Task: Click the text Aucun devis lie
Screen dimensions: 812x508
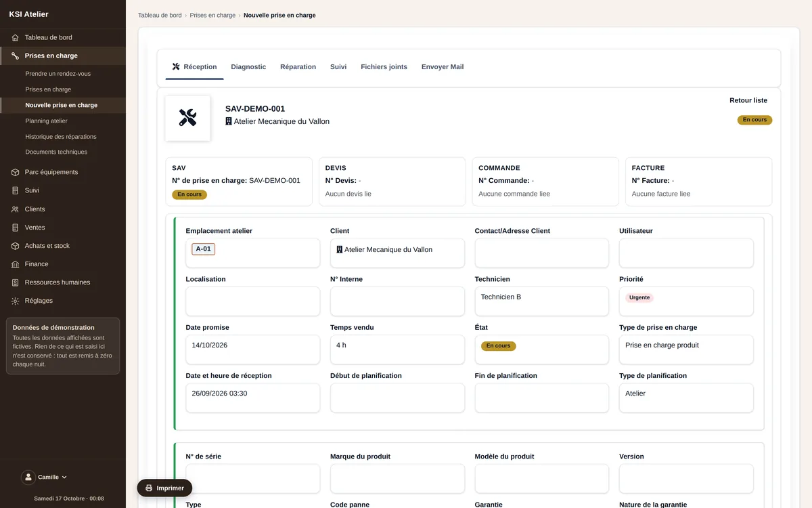Action: pyautogui.click(x=348, y=194)
